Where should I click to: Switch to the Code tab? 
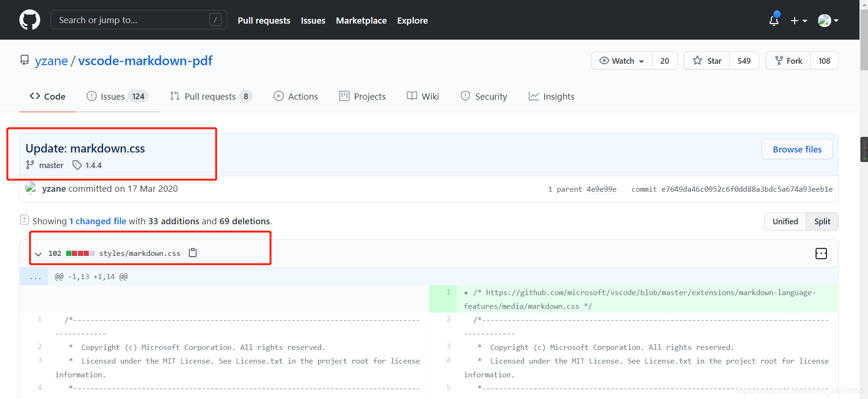pyautogui.click(x=48, y=96)
